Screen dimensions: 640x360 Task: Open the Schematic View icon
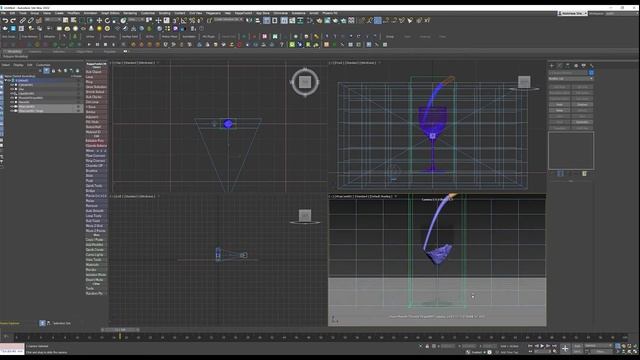click(x=300, y=20)
